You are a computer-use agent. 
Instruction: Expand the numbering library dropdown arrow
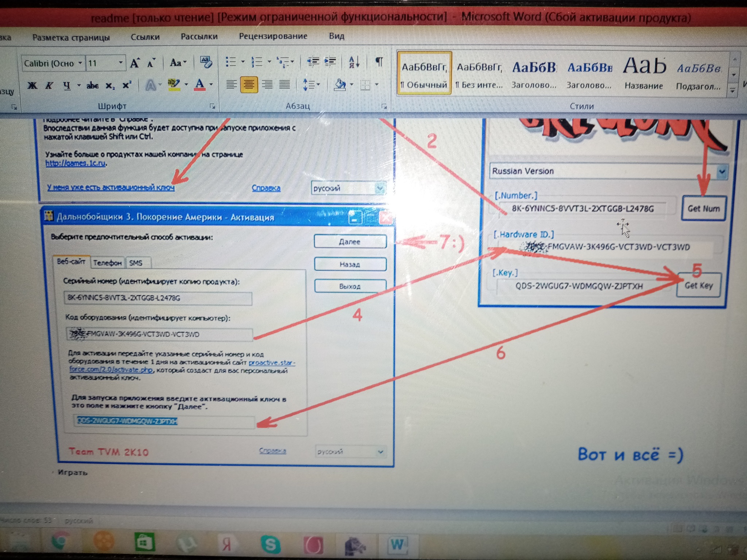click(x=269, y=62)
